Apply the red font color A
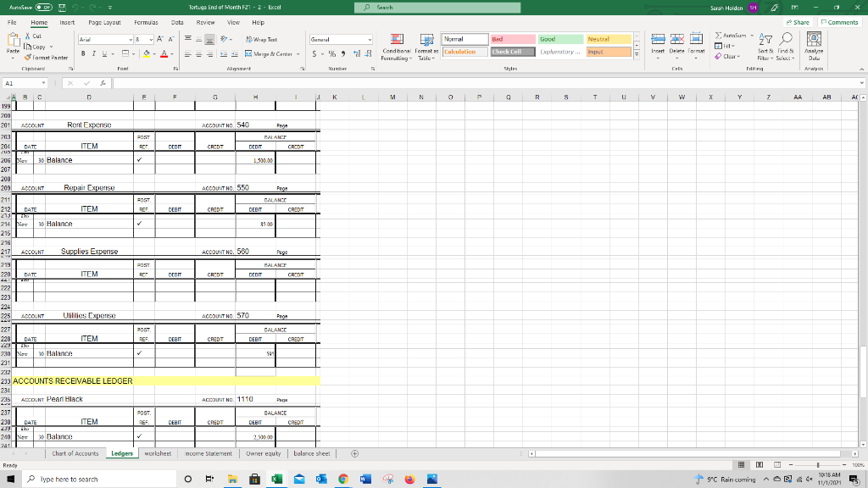This screenshot has width=868, height=488. coord(164,53)
